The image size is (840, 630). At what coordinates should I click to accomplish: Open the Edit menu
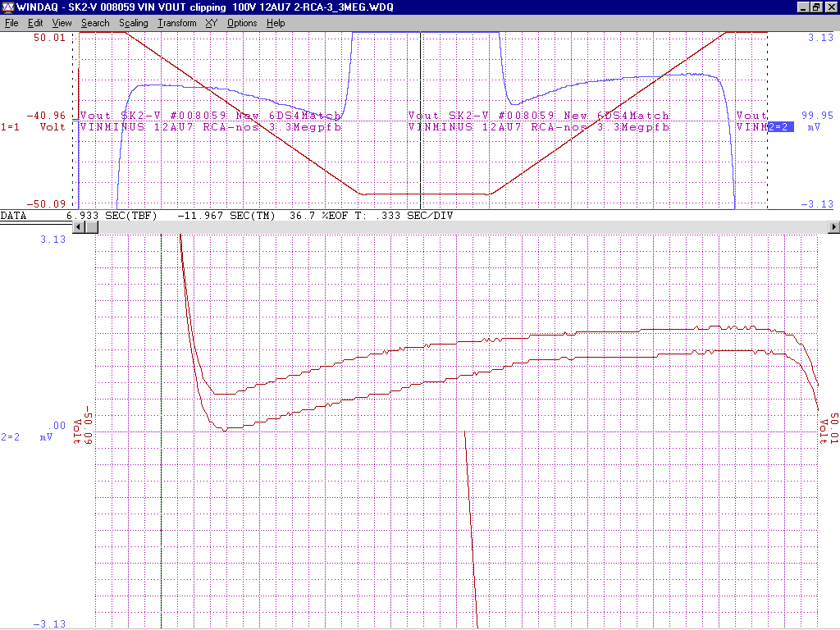pyautogui.click(x=35, y=23)
